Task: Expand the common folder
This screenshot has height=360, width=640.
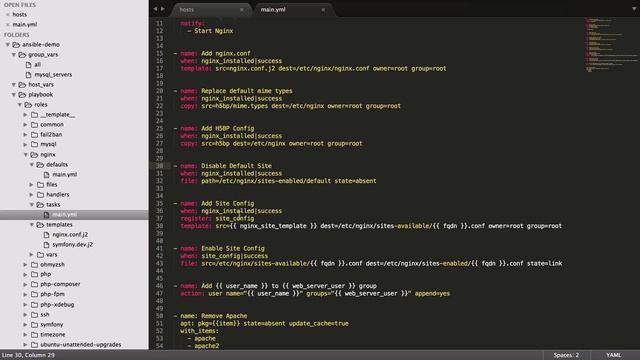Action: pos(26,124)
